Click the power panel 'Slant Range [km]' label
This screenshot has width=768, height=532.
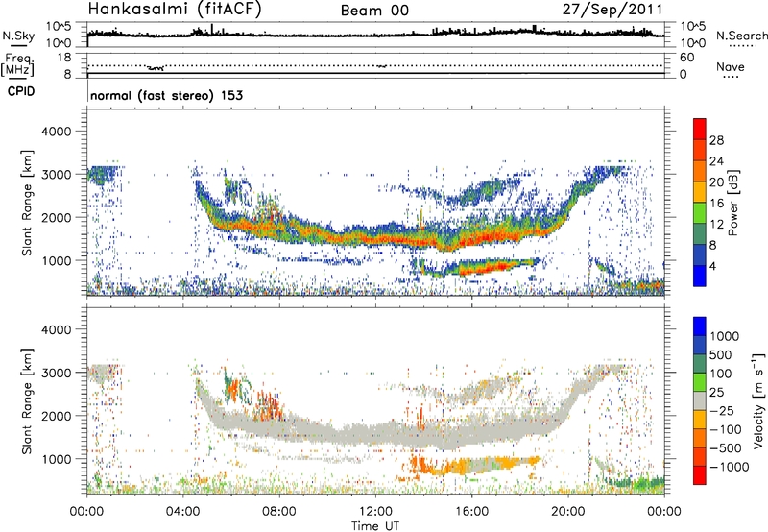coord(27,203)
